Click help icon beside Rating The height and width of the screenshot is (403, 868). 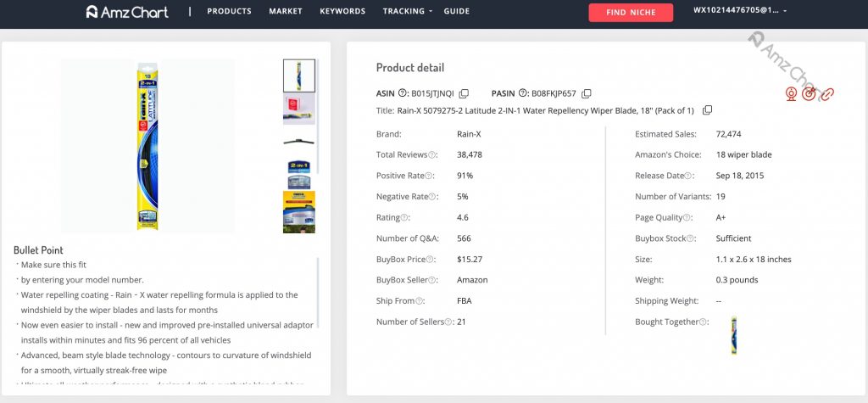pyautogui.click(x=404, y=218)
